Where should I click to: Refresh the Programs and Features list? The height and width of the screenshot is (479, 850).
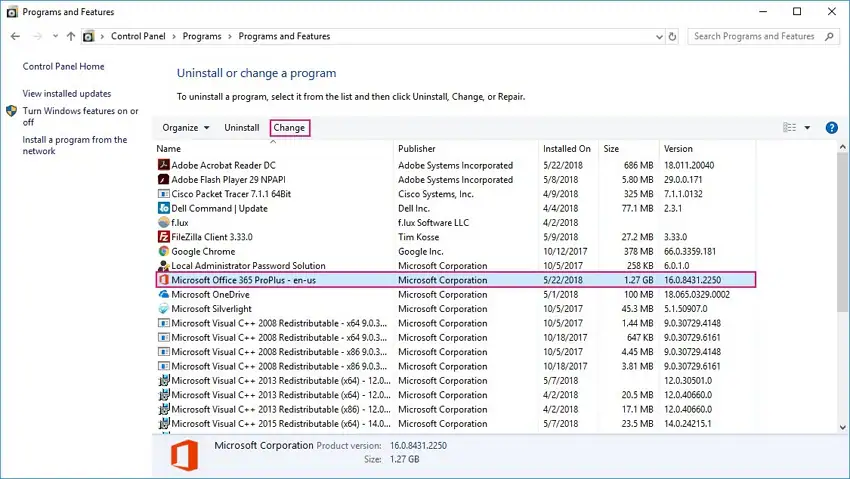(x=672, y=36)
